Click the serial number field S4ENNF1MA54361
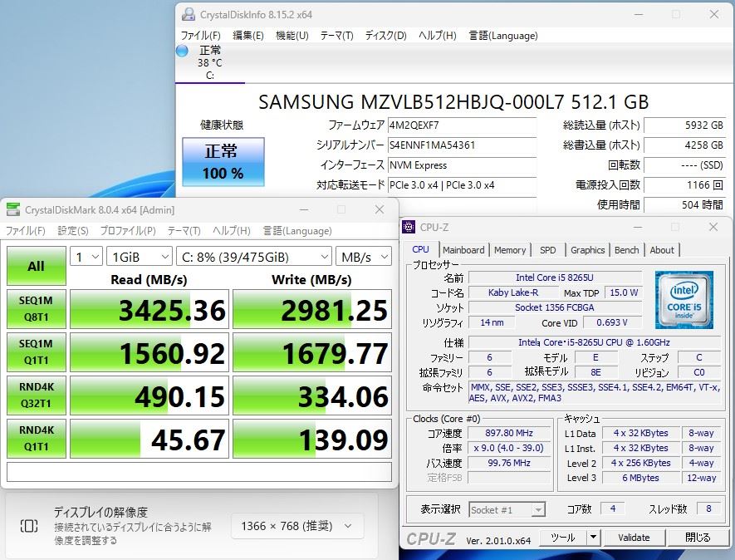The width and height of the screenshot is (735, 560). 463,145
